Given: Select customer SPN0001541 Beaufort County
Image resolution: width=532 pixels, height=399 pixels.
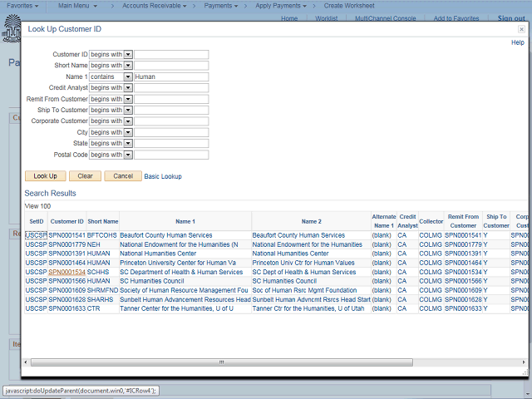Looking at the screenshot, I should click(66, 235).
